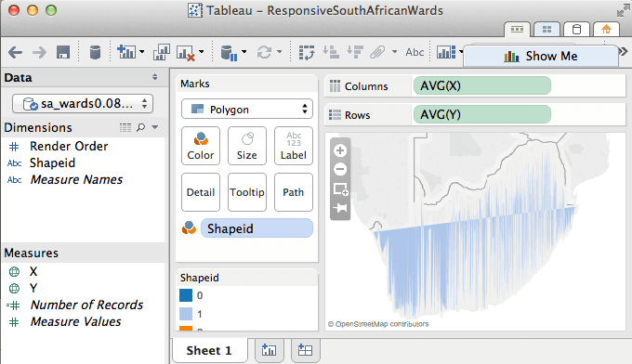Open the Dimensions pane dropdown arrow
Screen dimensions: 632x364
[x=155, y=127]
